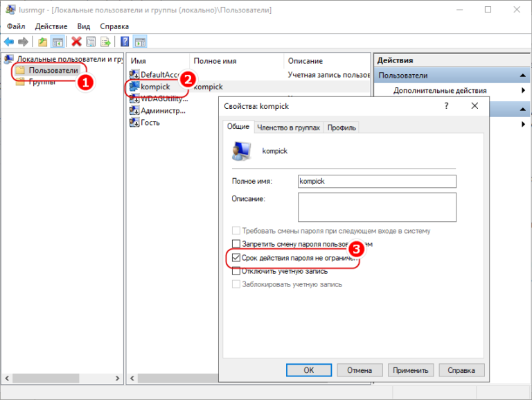Click into the 'Полное имя' text field

point(377,181)
